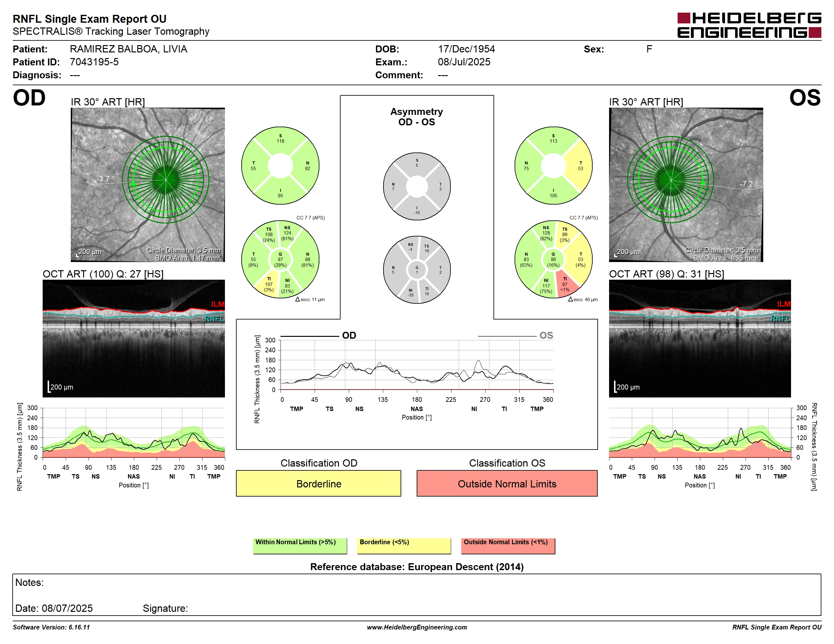Select the yellow OS temporal quadrant showing 53

click(x=580, y=166)
